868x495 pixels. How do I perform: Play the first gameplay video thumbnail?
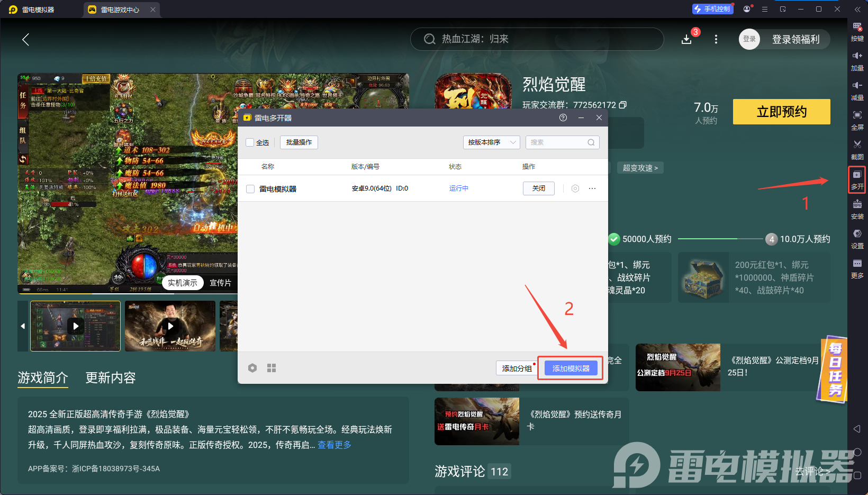76,326
